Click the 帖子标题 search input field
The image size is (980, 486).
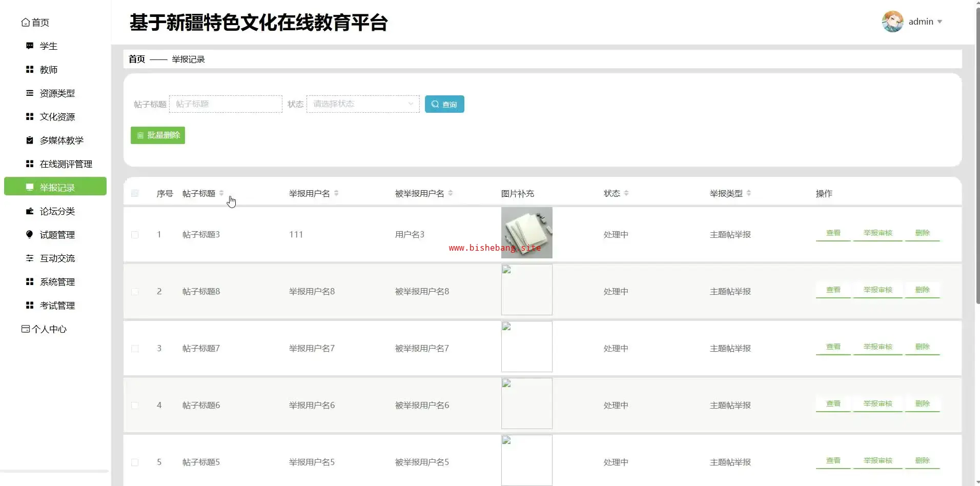(226, 104)
